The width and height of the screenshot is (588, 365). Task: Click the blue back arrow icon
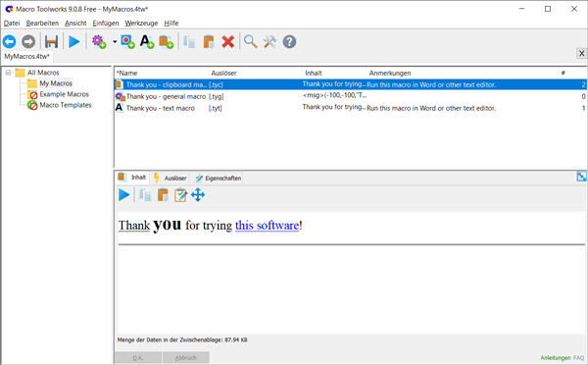pyautogui.click(x=10, y=41)
